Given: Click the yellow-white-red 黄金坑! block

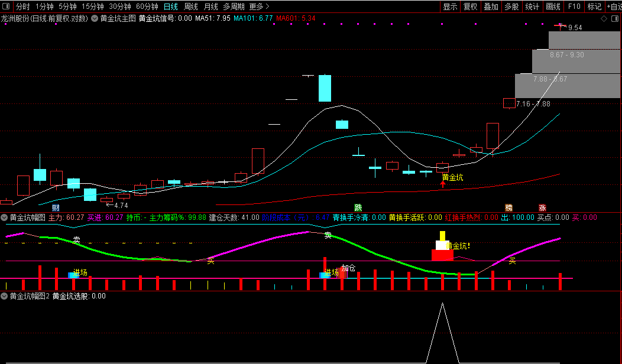Looking at the screenshot, I should click(x=442, y=246).
